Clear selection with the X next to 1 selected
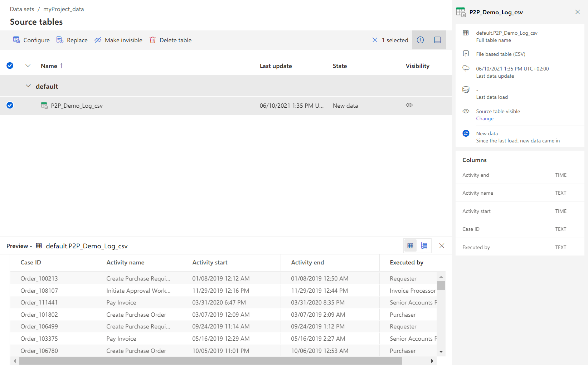 tap(375, 40)
